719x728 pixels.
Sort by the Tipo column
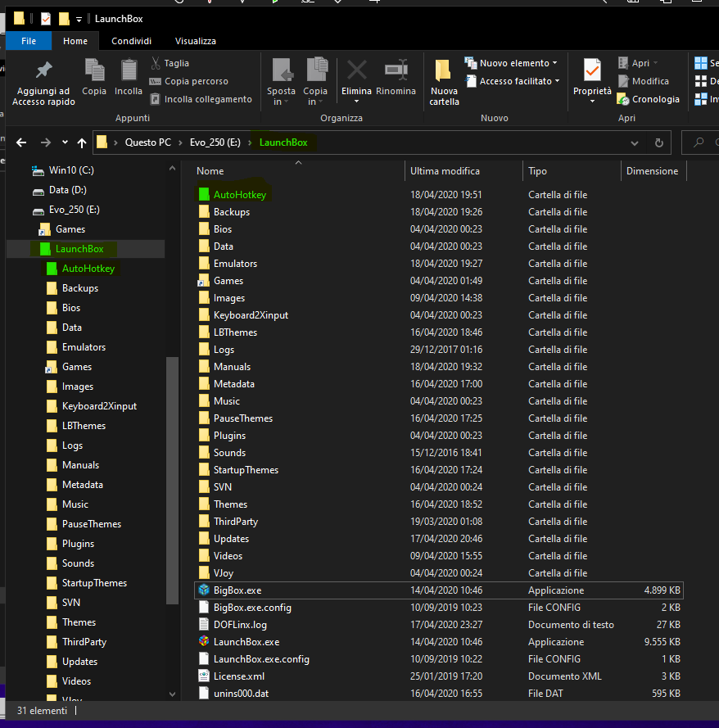pyautogui.click(x=537, y=171)
